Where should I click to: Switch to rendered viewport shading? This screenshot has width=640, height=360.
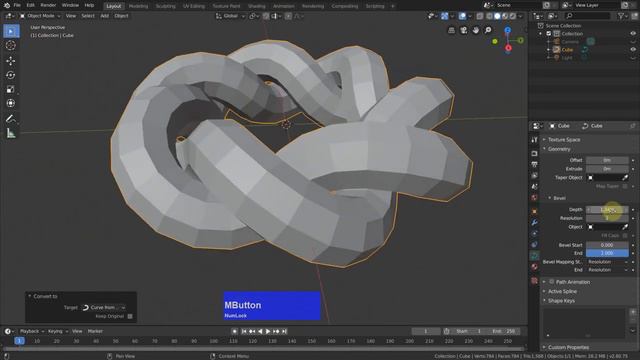pyautogui.click(x=513, y=16)
